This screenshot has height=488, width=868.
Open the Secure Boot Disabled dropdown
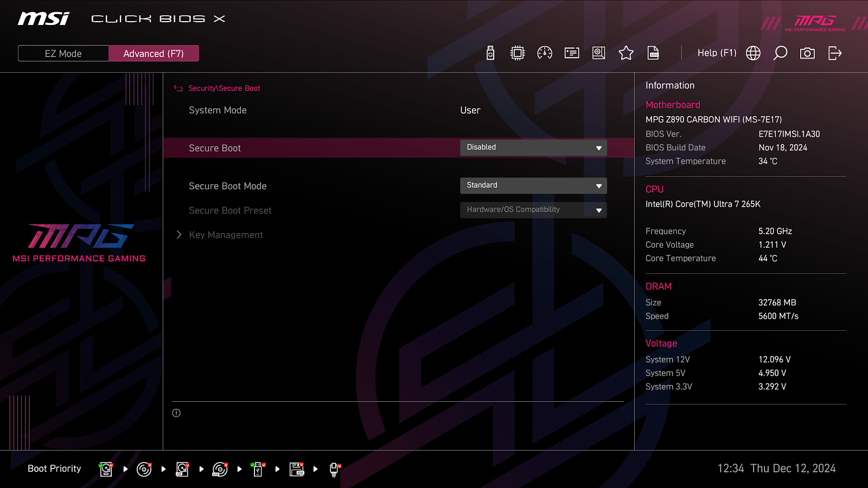click(x=533, y=147)
